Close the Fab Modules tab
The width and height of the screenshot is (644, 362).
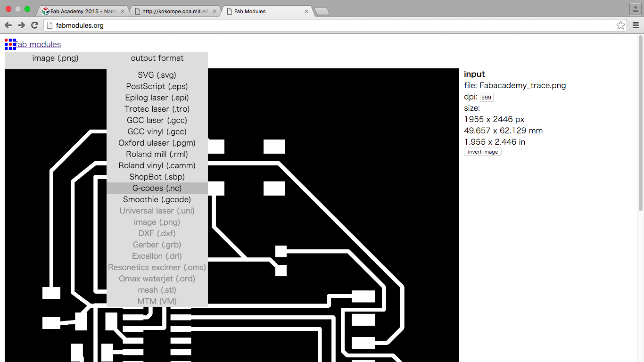pyautogui.click(x=306, y=11)
